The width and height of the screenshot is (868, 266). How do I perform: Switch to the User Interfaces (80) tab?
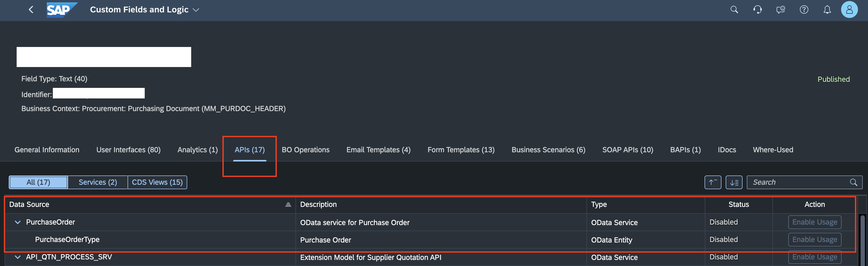coord(128,150)
